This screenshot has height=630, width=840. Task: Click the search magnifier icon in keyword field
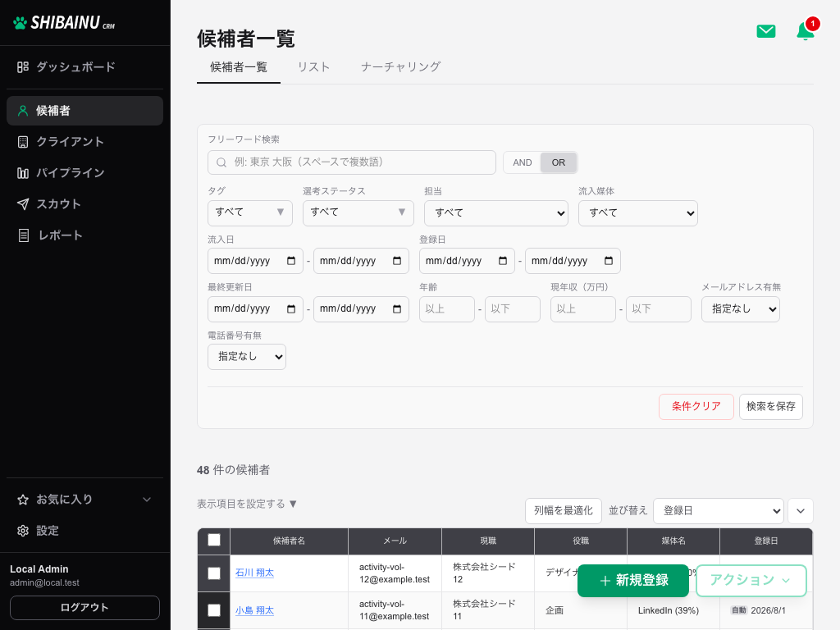(x=221, y=162)
